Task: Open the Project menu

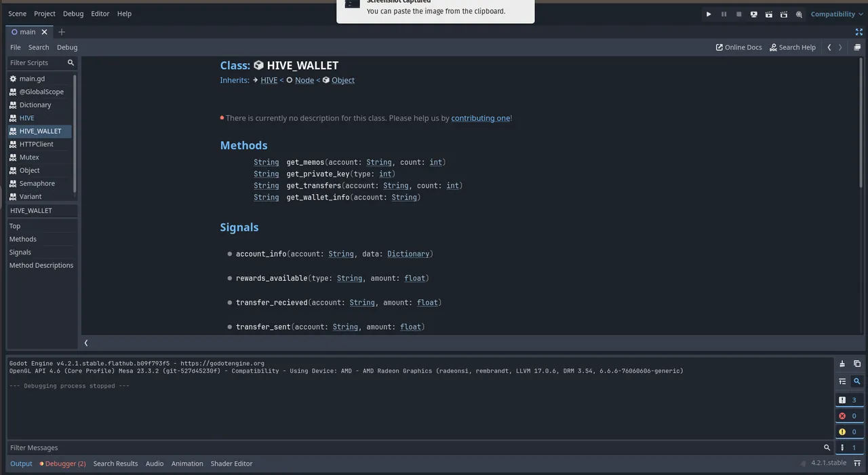Action: [x=45, y=14]
